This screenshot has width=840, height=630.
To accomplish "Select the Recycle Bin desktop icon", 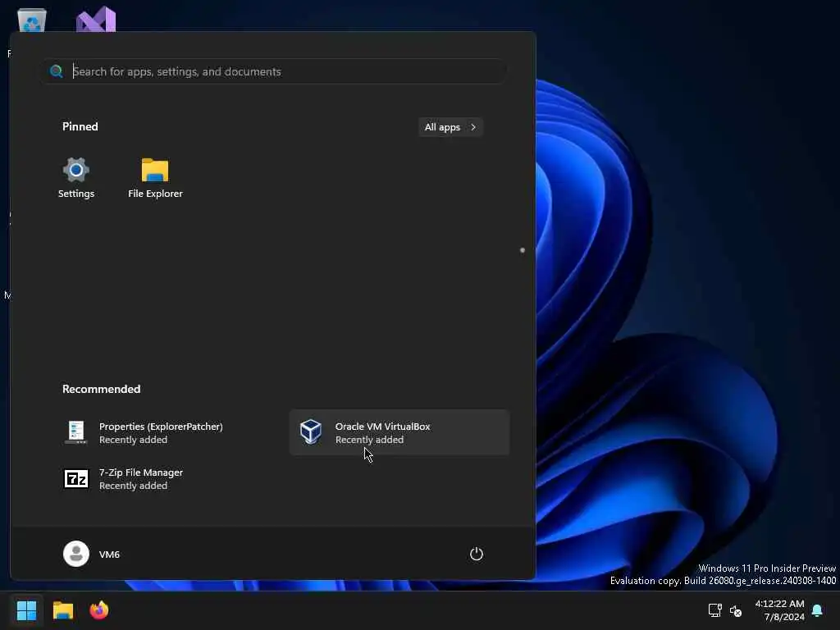I will click(32, 21).
